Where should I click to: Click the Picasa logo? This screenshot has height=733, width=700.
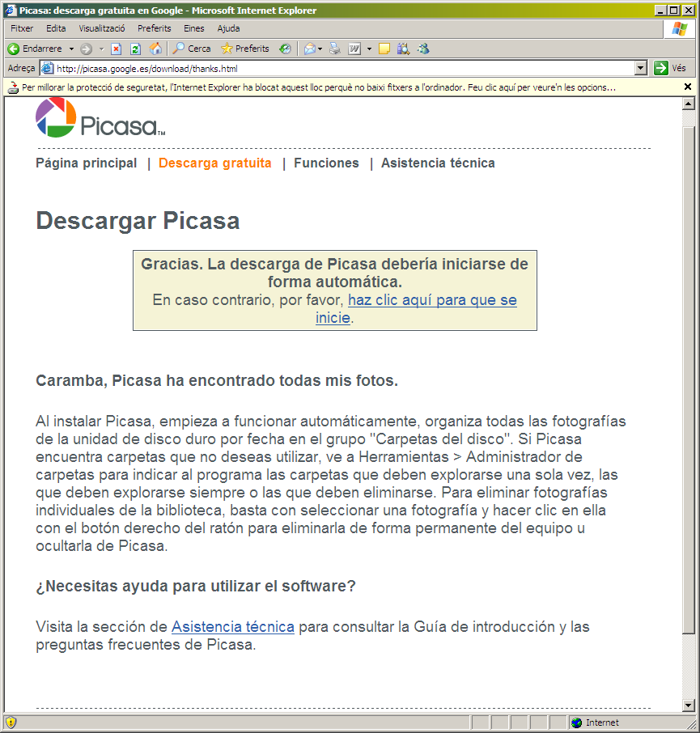coord(100,117)
